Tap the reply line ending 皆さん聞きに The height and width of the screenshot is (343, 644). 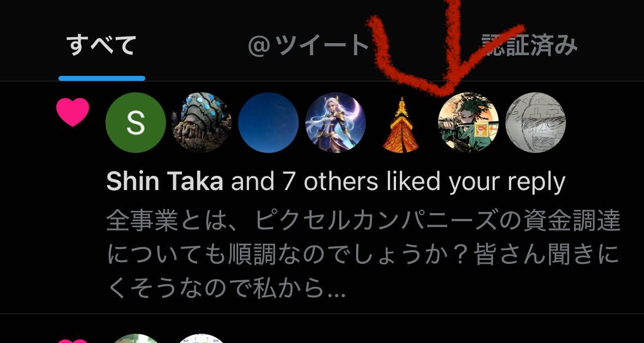(x=363, y=255)
